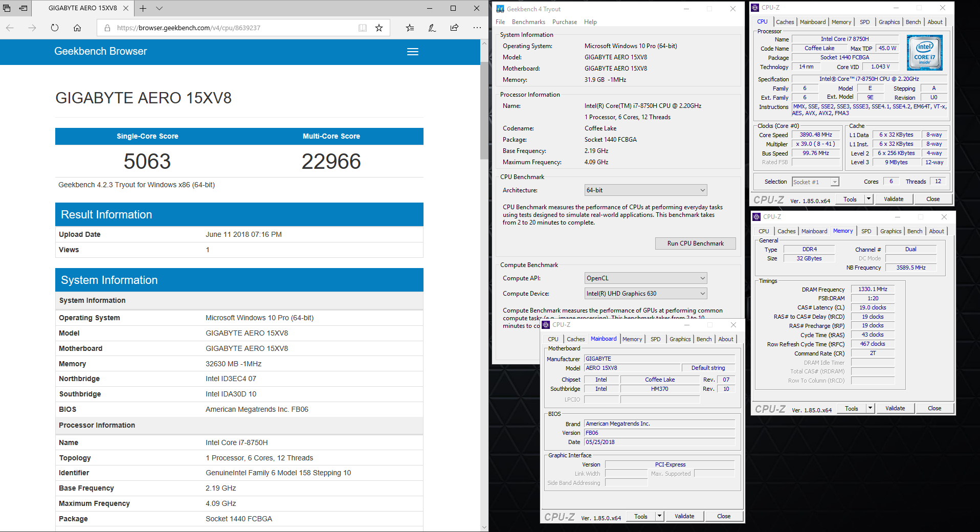Click Run CPU Benchmark button
The image size is (980, 532).
point(695,243)
